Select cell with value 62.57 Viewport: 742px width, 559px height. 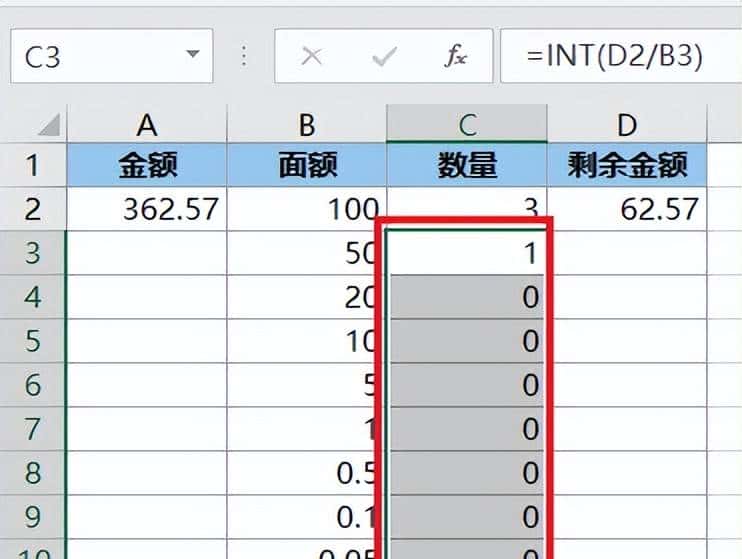pyautogui.click(x=627, y=209)
